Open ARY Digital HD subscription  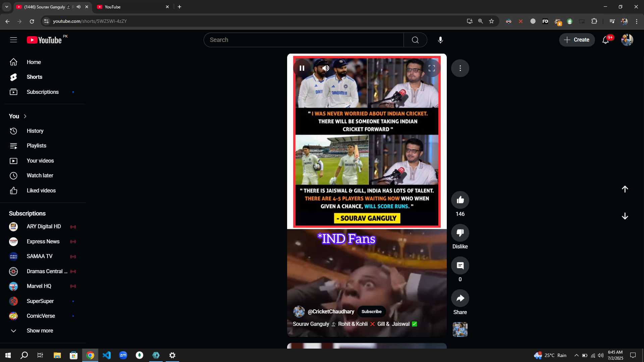(x=43, y=227)
